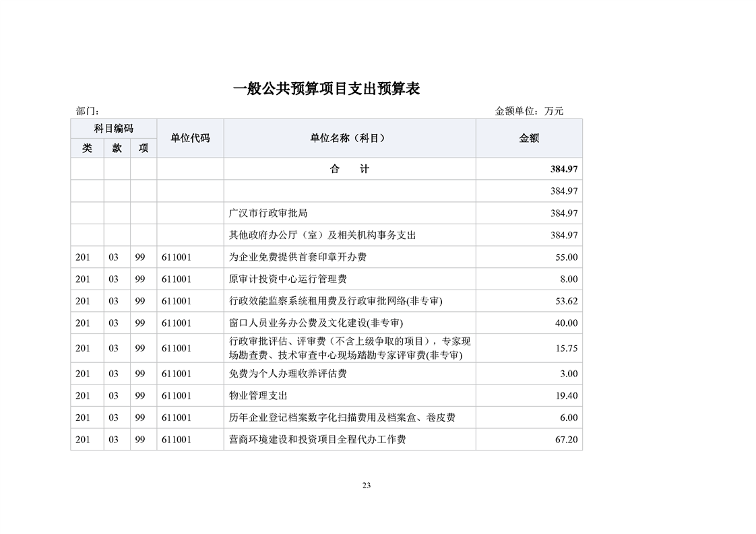Click the 行政效能监察系统租用费 item
This screenshot has width=756, height=534.
coord(336,301)
